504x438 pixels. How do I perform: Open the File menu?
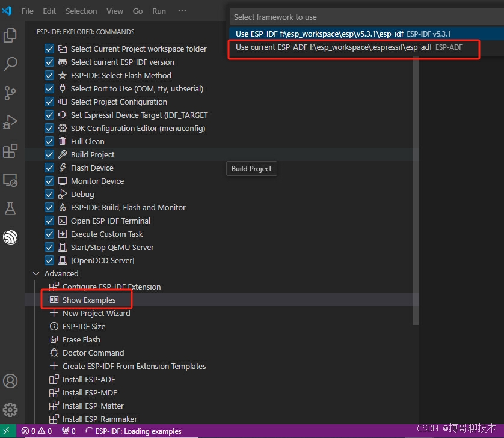(x=27, y=11)
